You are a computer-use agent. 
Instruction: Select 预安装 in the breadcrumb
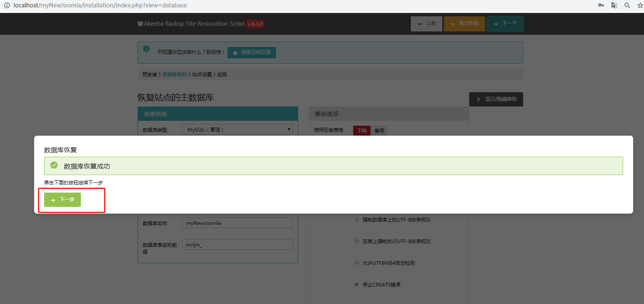pyautogui.click(x=149, y=75)
